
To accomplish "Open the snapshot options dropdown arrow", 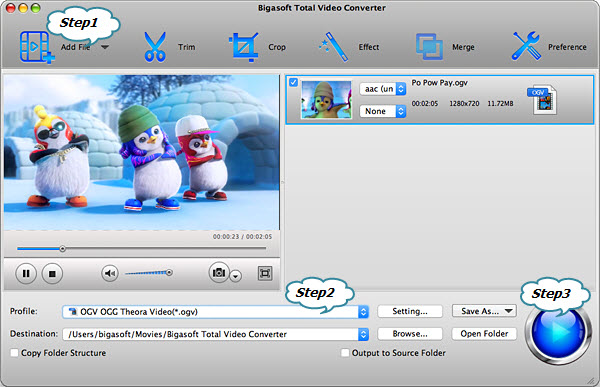I will (236, 276).
